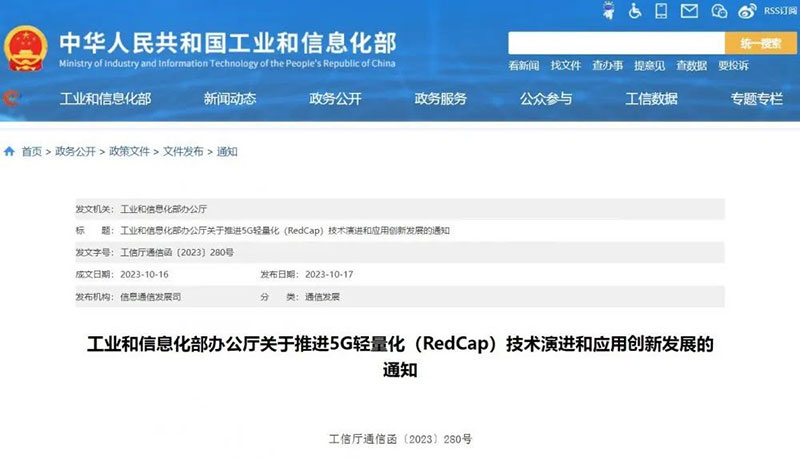Click the 找文件 quick link

[565, 66]
